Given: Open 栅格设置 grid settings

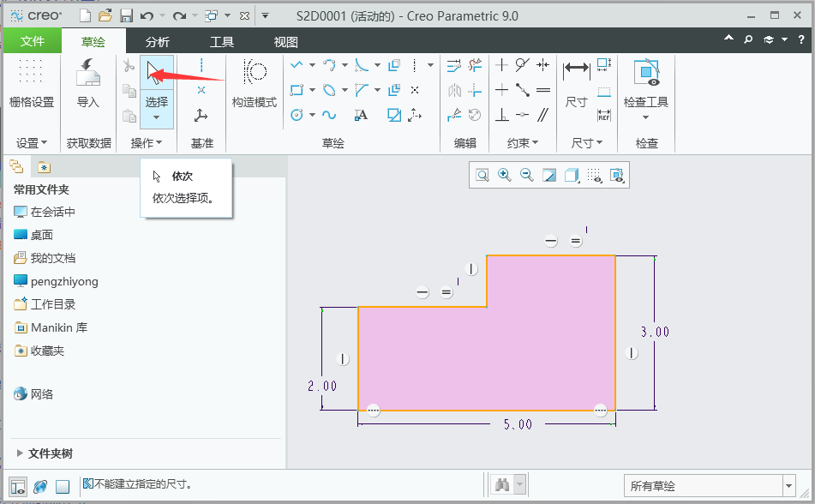Looking at the screenshot, I should [31, 83].
